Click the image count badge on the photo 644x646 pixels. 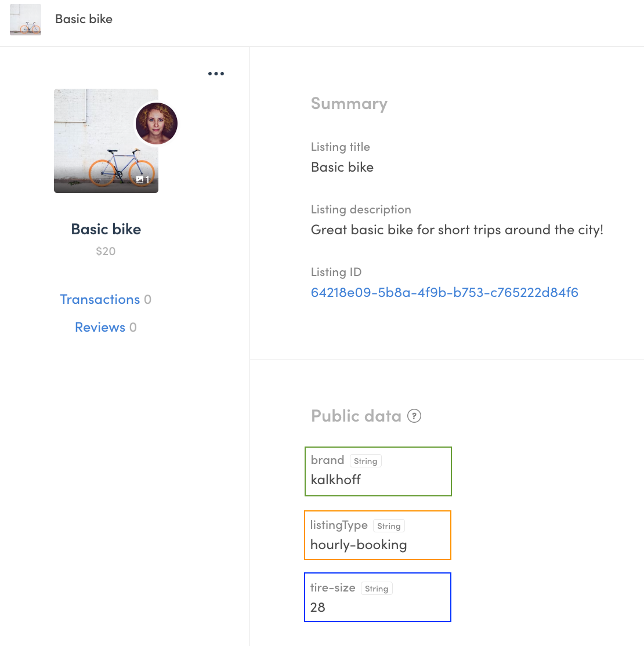(141, 180)
